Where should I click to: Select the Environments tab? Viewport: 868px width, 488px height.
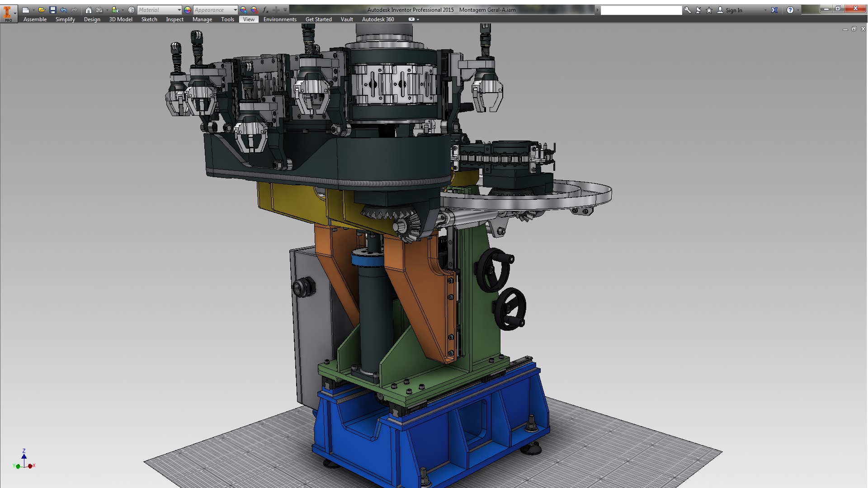(x=280, y=19)
